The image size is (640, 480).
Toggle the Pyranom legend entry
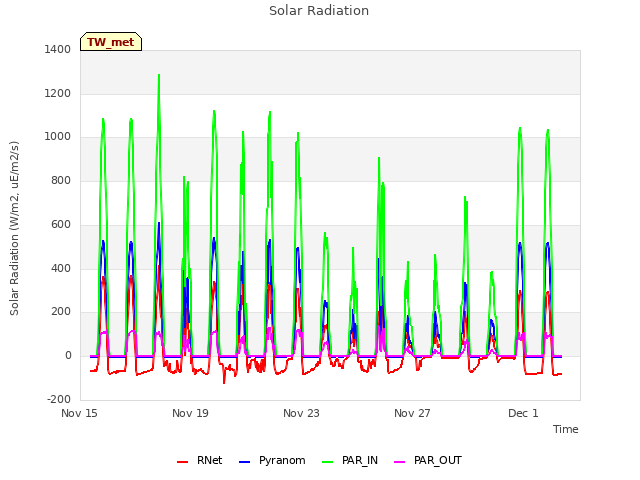[272, 460]
